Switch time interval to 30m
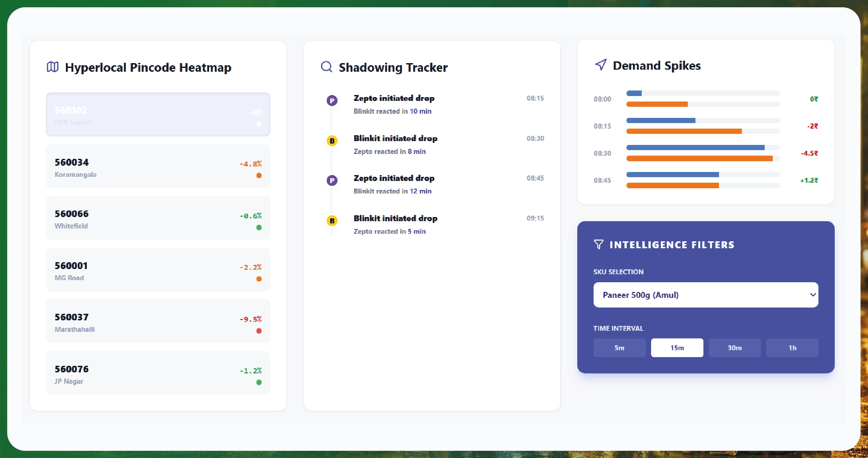The height and width of the screenshot is (458, 868). click(x=735, y=348)
